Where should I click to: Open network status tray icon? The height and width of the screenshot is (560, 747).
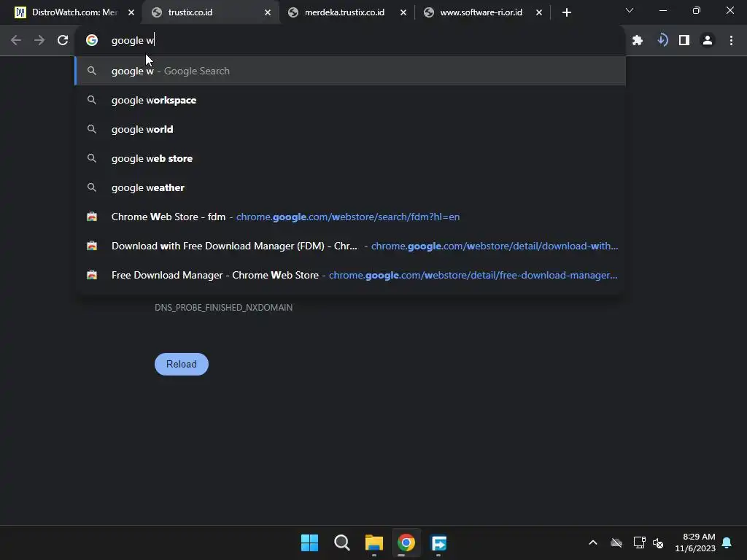639,542
